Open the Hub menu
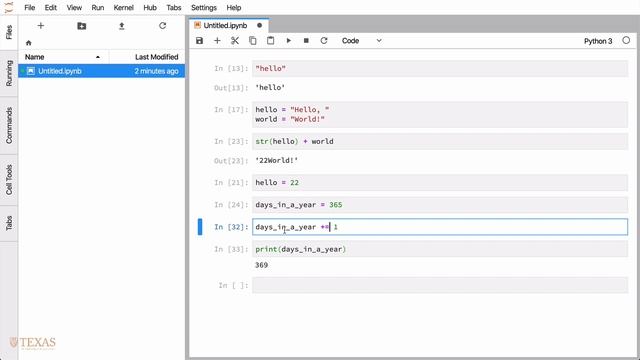This screenshot has height=360, width=640. click(150, 8)
